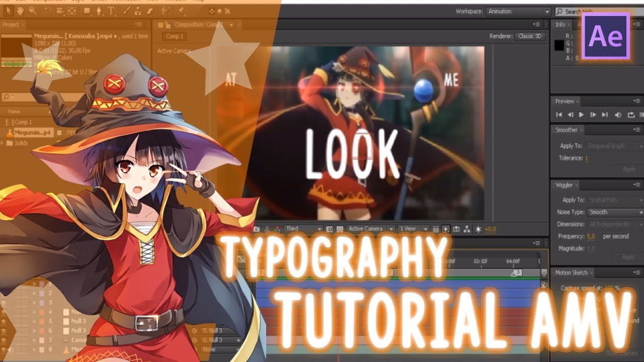Select the Pen tool
Screen dimensions: 644x362
pos(99,11)
